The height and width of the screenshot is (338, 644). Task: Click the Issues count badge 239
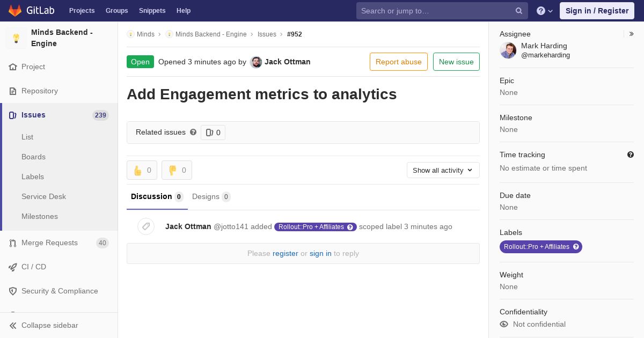[x=100, y=115]
